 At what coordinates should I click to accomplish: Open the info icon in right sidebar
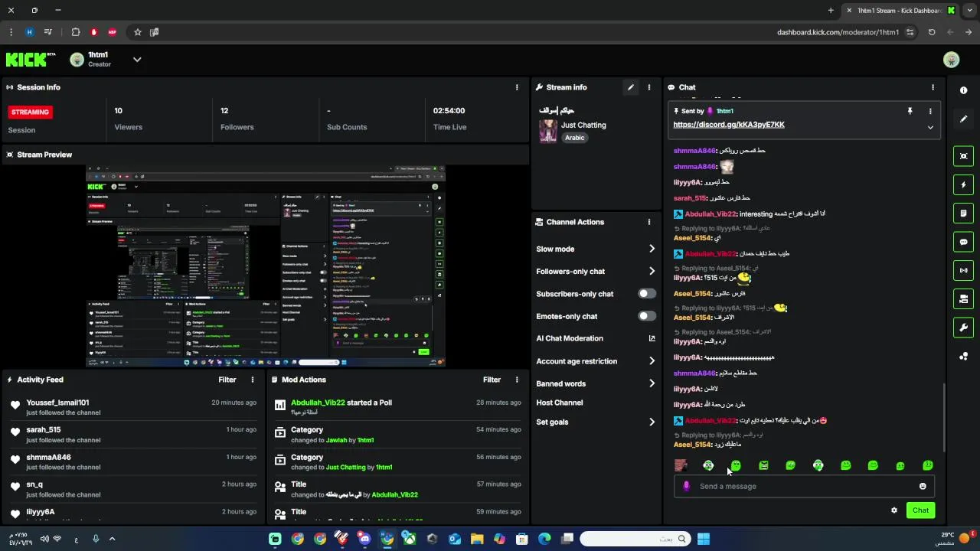pyautogui.click(x=963, y=90)
